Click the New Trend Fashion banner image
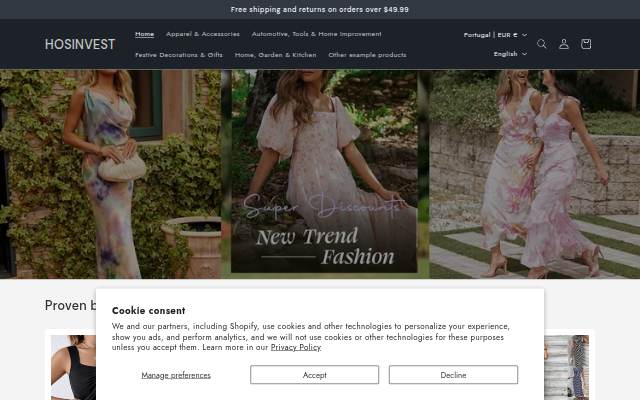 coord(324,173)
